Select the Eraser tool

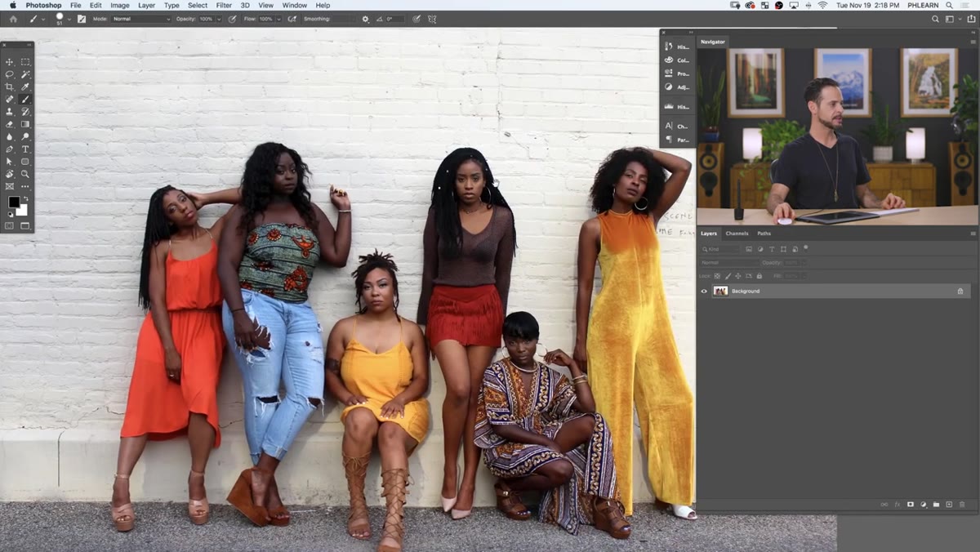[10, 124]
